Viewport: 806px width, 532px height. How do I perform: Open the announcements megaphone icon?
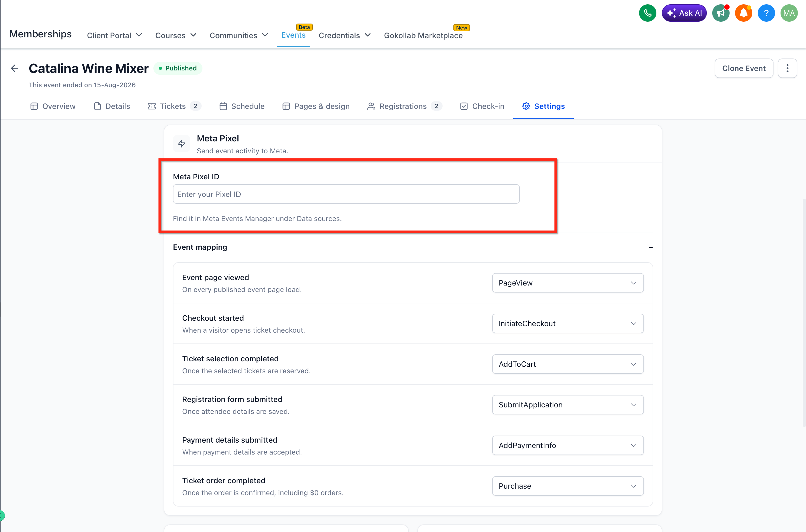tap(721, 13)
